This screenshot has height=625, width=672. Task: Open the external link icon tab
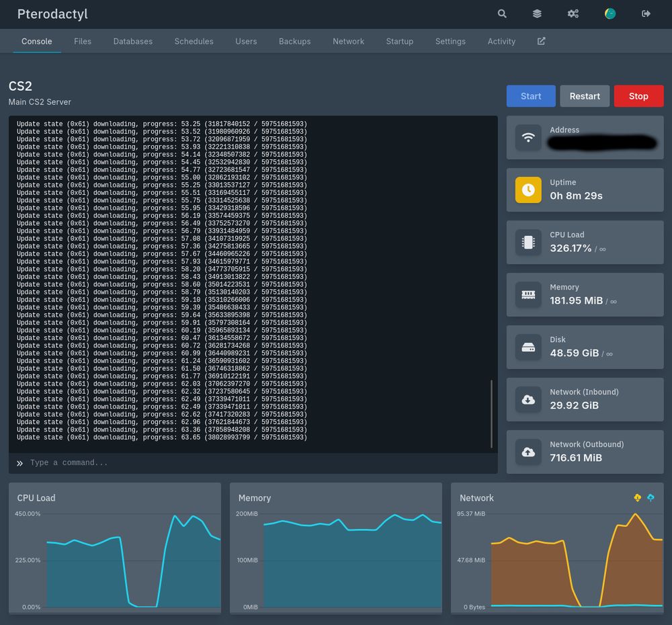click(541, 41)
